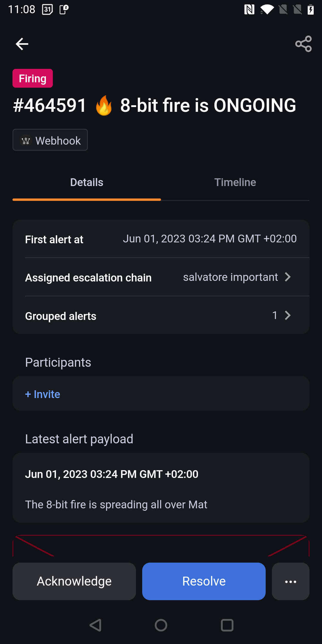Open the three-dot more actions menu
The width and height of the screenshot is (322, 644).
(x=290, y=581)
